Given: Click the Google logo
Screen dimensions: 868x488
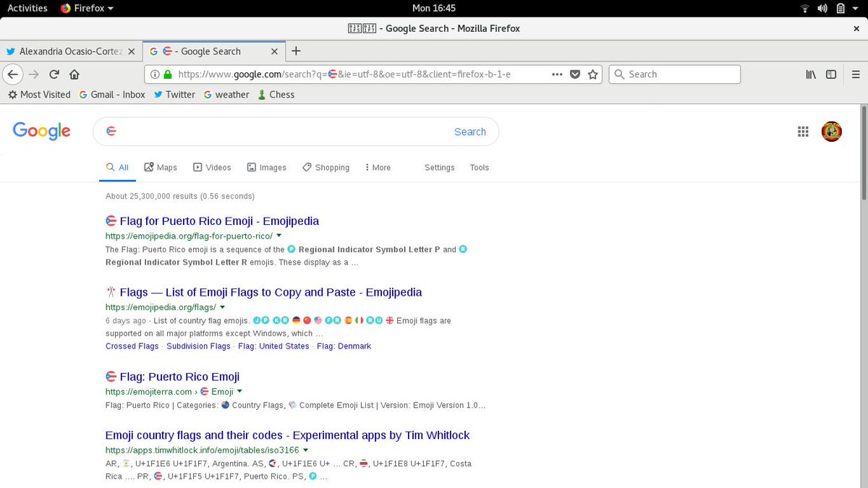Looking at the screenshot, I should click(41, 131).
